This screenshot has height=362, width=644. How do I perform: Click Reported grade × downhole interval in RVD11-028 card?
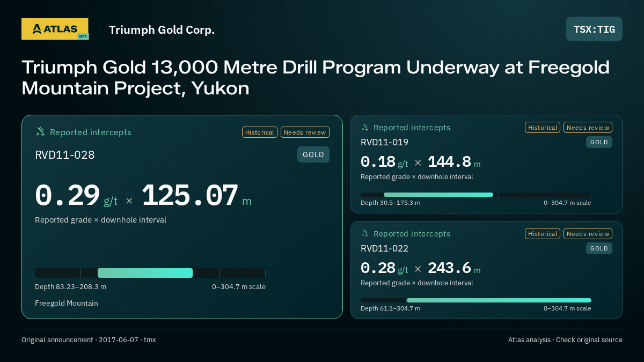(x=100, y=220)
